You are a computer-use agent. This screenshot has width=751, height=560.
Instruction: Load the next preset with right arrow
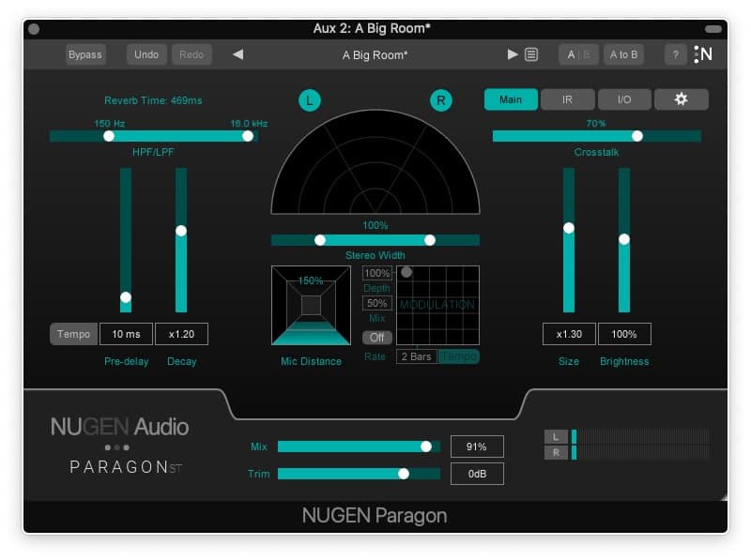[x=512, y=54]
